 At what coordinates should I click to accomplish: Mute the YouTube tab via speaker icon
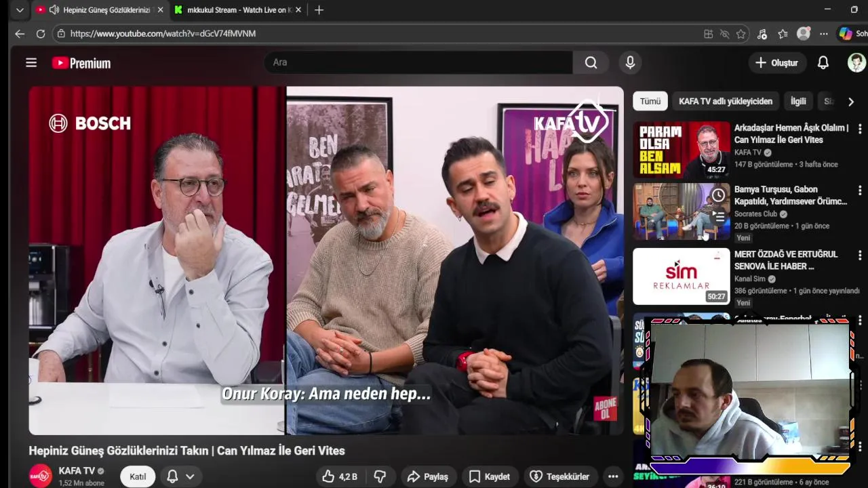(x=54, y=10)
